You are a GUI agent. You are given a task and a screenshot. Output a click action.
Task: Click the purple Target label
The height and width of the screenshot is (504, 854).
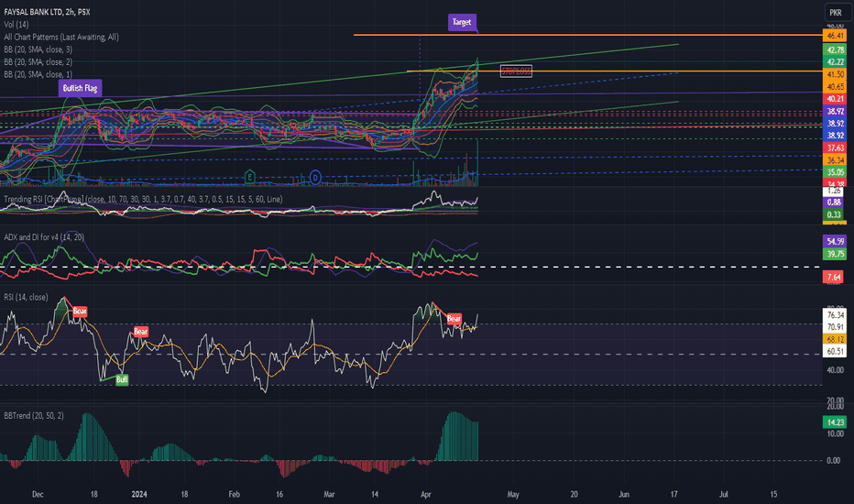[462, 22]
